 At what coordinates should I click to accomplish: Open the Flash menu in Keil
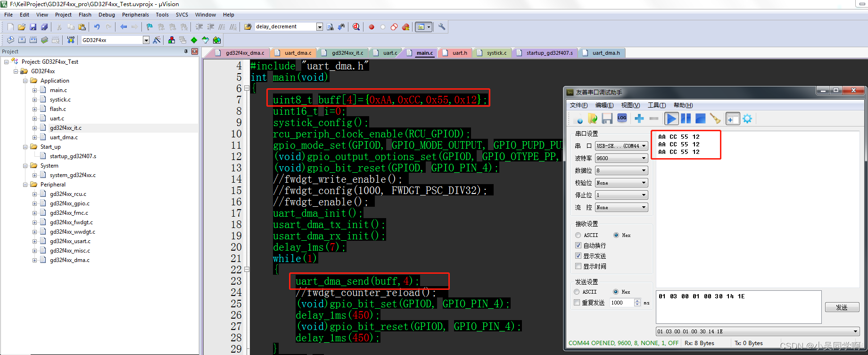click(x=85, y=15)
